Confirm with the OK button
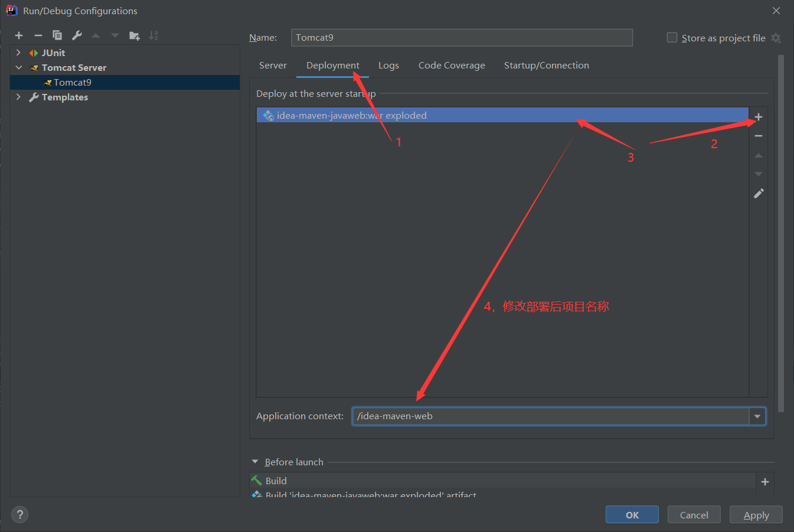The width and height of the screenshot is (794, 532). [632, 515]
